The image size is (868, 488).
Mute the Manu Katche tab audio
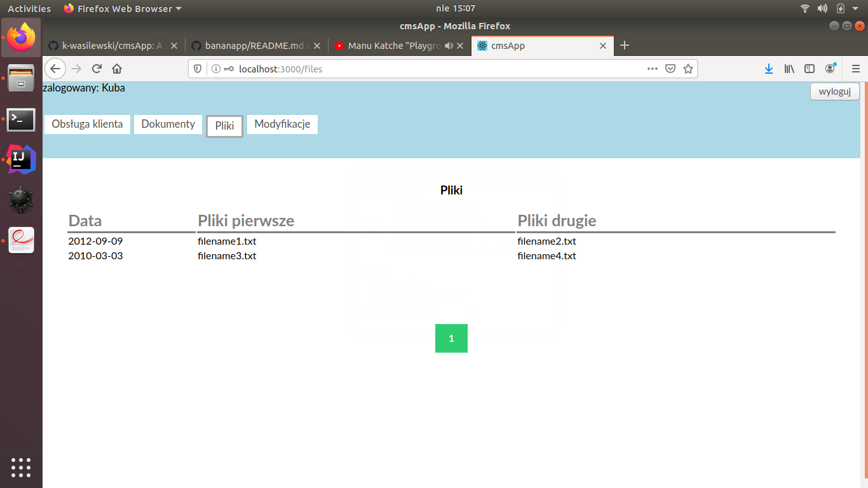(x=449, y=46)
